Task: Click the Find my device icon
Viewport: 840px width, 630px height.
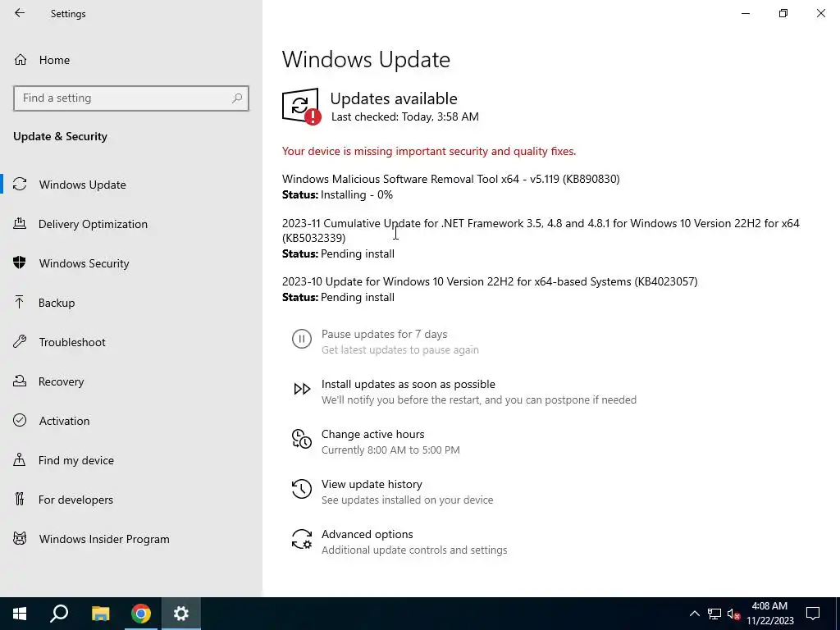Action: click(x=20, y=459)
